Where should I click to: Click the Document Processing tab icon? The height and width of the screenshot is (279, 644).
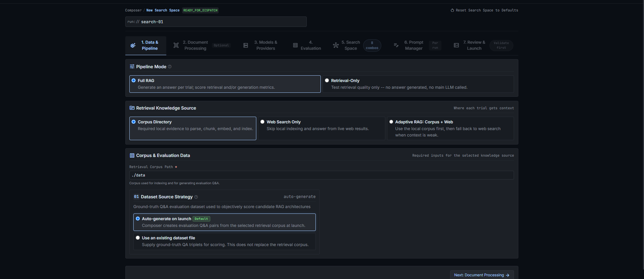pyautogui.click(x=176, y=45)
